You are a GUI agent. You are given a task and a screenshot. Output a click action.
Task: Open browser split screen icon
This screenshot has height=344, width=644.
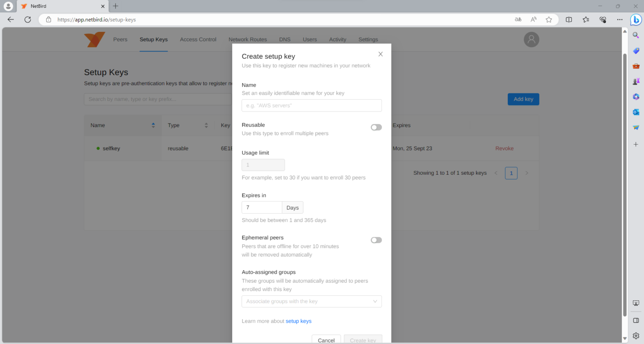569,20
